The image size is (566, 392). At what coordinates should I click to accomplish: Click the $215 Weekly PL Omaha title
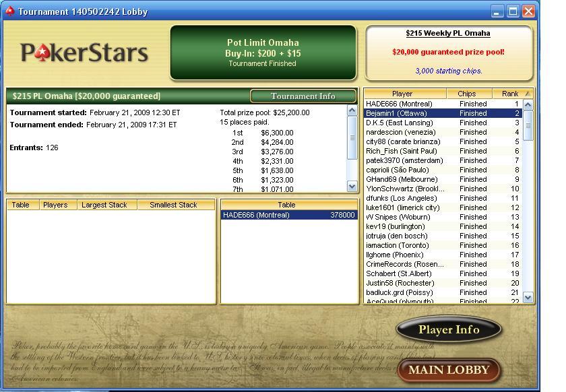click(x=448, y=33)
